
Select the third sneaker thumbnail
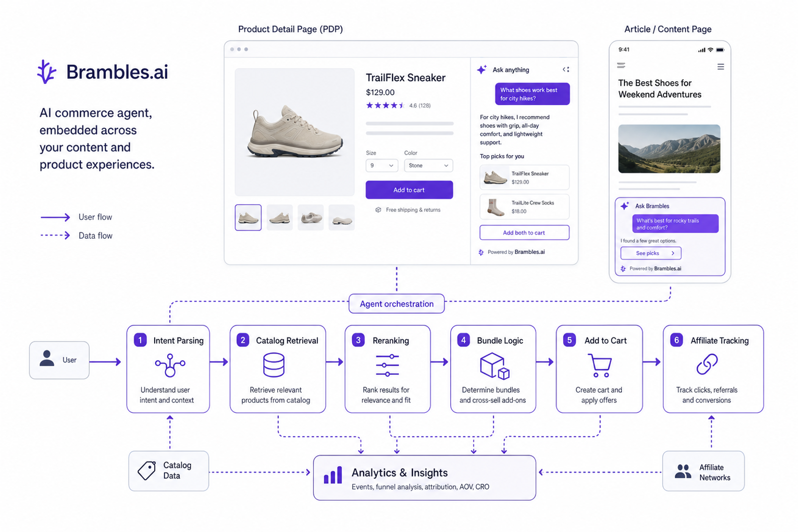click(x=310, y=217)
